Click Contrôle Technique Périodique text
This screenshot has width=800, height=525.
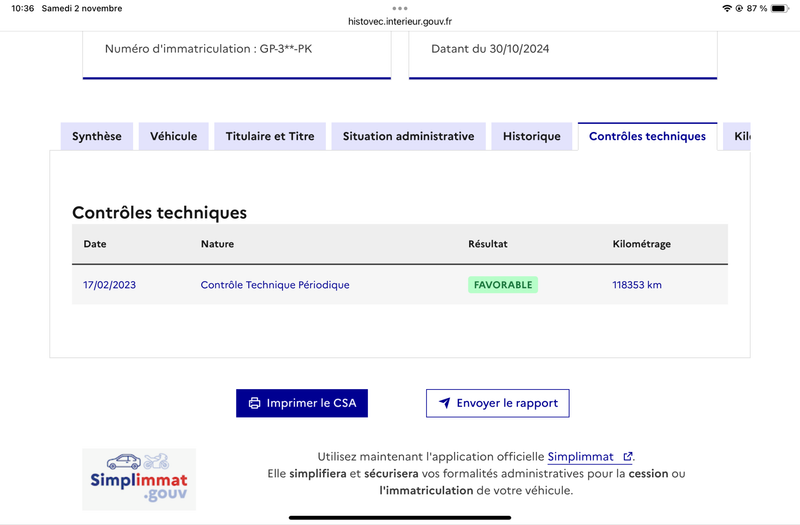point(275,285)
